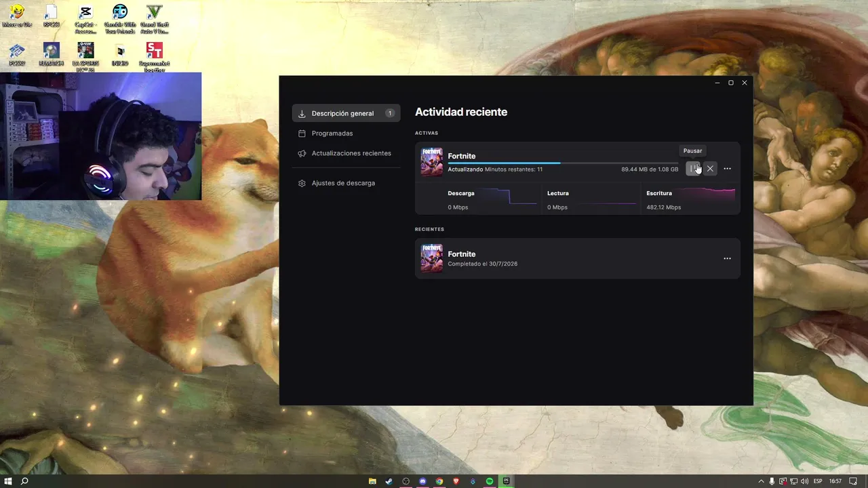
Task: Open Spotify from the taskbar
Action: pos(490,481)
